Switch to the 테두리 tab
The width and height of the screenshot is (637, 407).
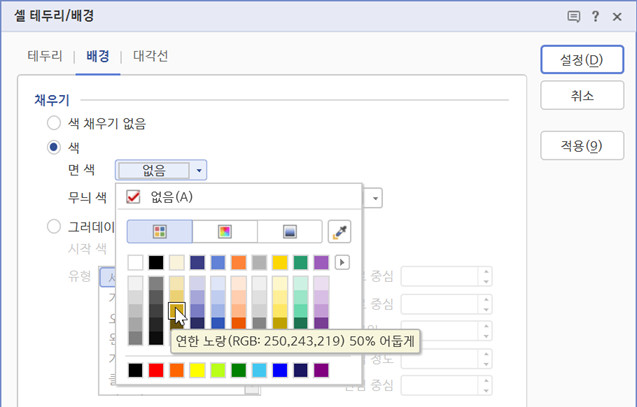pyautogui.click(x=45, y=56)
